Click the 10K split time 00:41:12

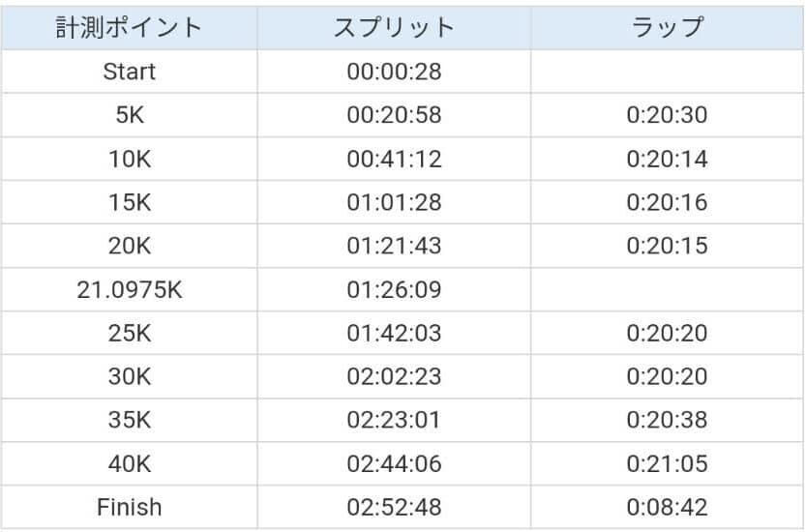tap(394, 159)
